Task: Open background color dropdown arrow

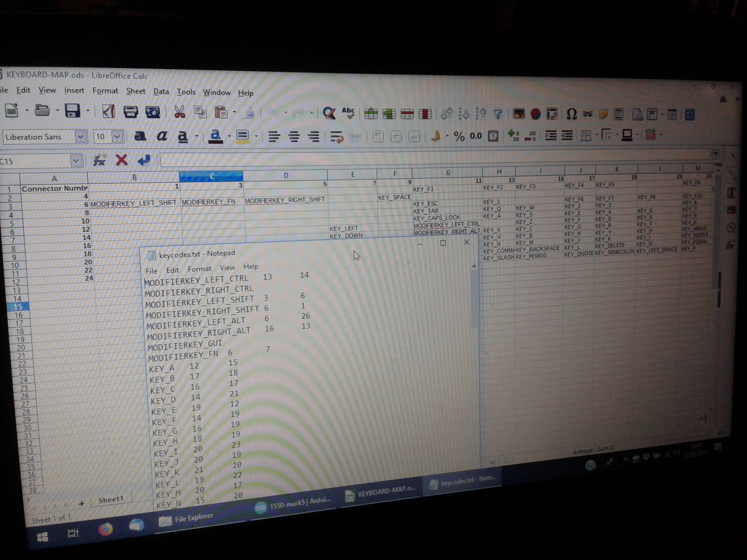Action: 256,137
